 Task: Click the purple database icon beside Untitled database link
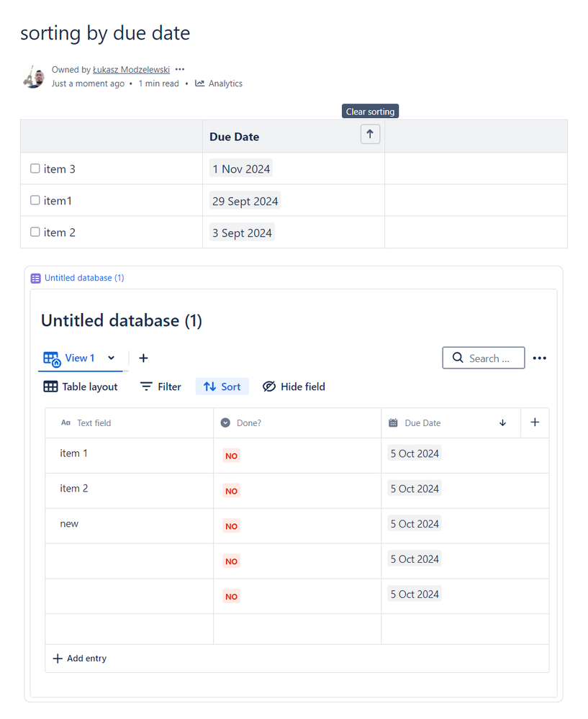[35, 279]
